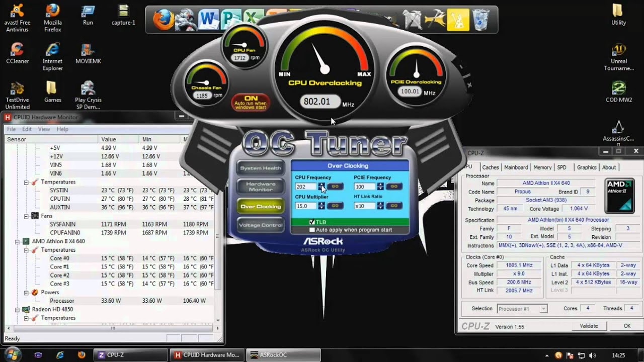Collapse AMD Athlon II X4 640 node
644x362 pixels.
pyautogui.click(x=18, y=241)
